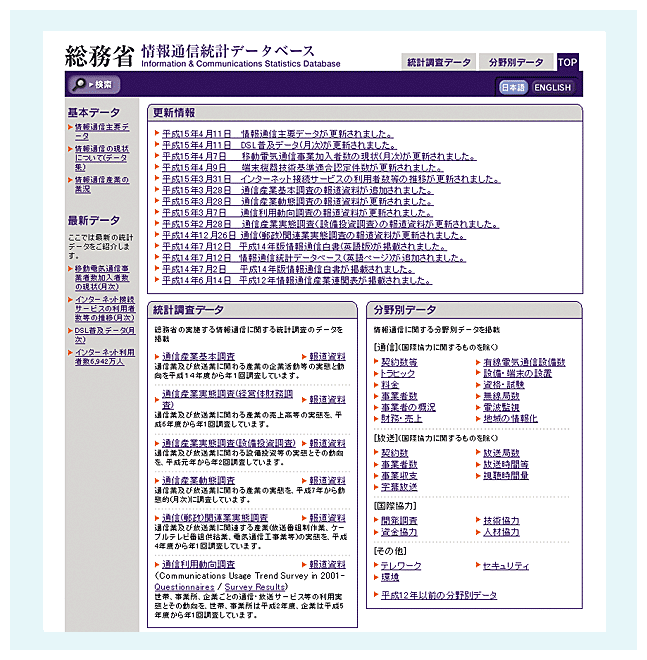Switch language to ENGLISH
The image size is (647, 660).
[552, 88]
